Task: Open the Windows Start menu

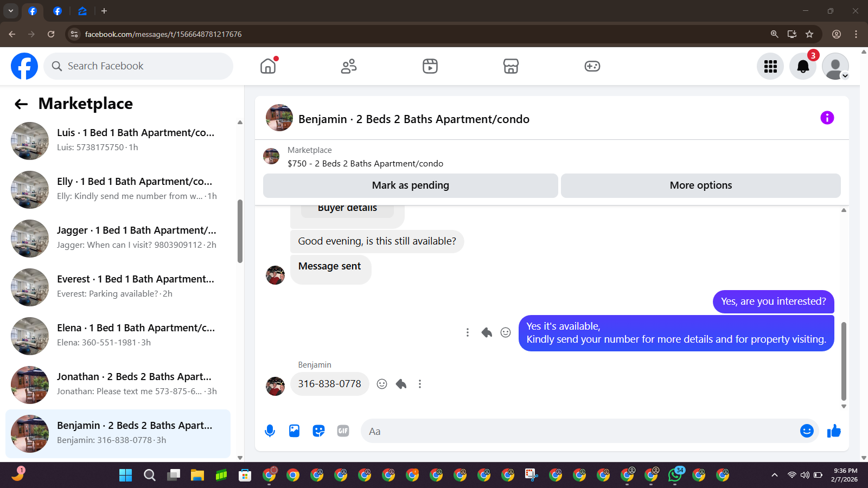Action: [125, 476]
